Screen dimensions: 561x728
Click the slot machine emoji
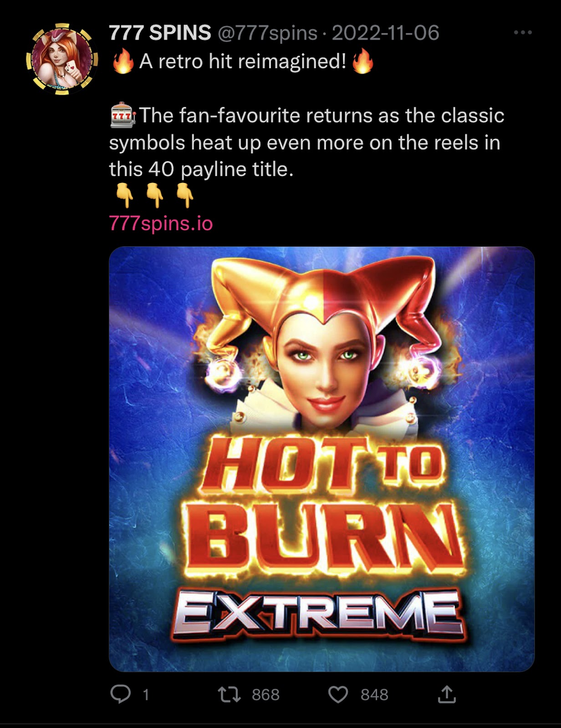click(x=123, y=116)
